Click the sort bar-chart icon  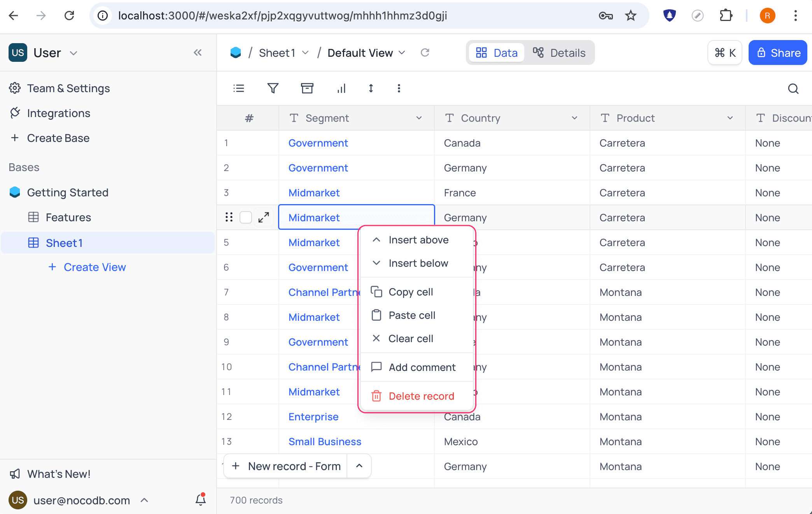click(341, 88)
